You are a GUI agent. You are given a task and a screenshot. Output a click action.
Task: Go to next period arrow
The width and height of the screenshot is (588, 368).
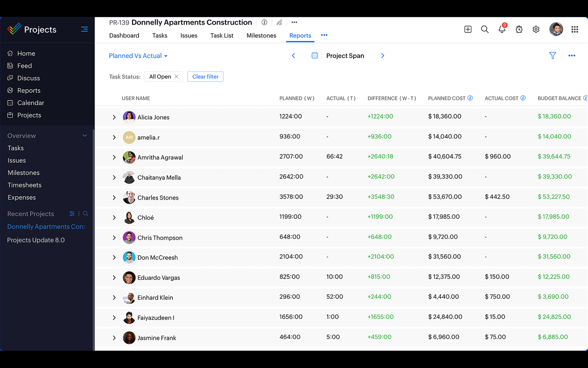(x=383, y=55)
